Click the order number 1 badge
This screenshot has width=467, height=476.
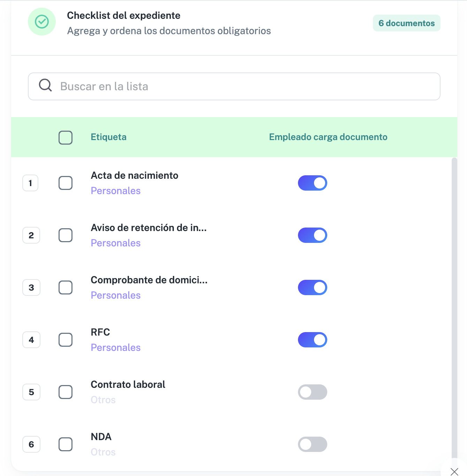pos(30,183)
